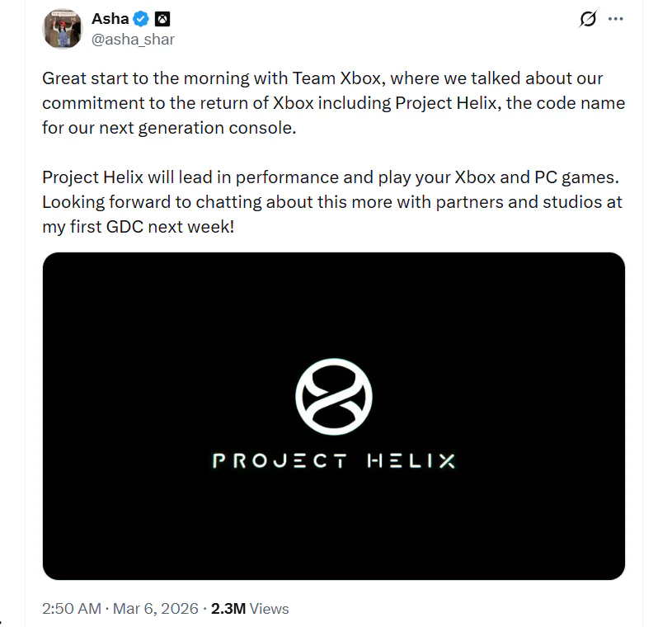672x627 pixels.
Task: Click the @asha_shar handle
Action: coord(134,37)
